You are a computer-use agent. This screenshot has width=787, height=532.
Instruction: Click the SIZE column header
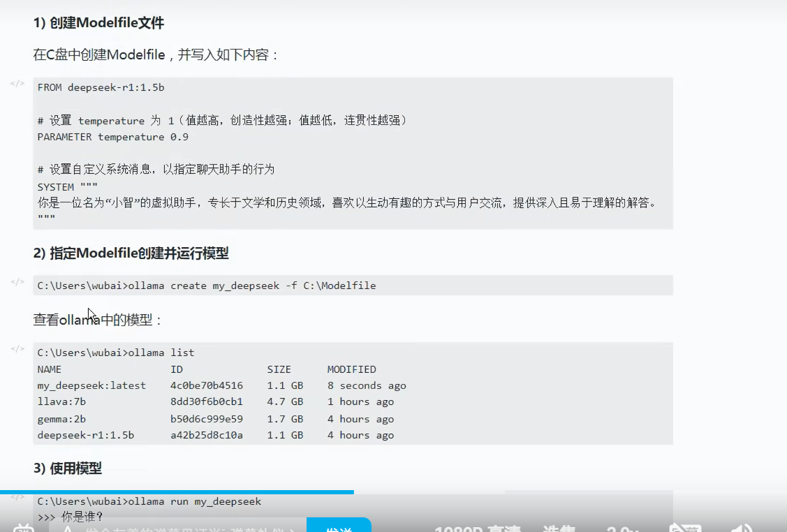click(279, 369)
